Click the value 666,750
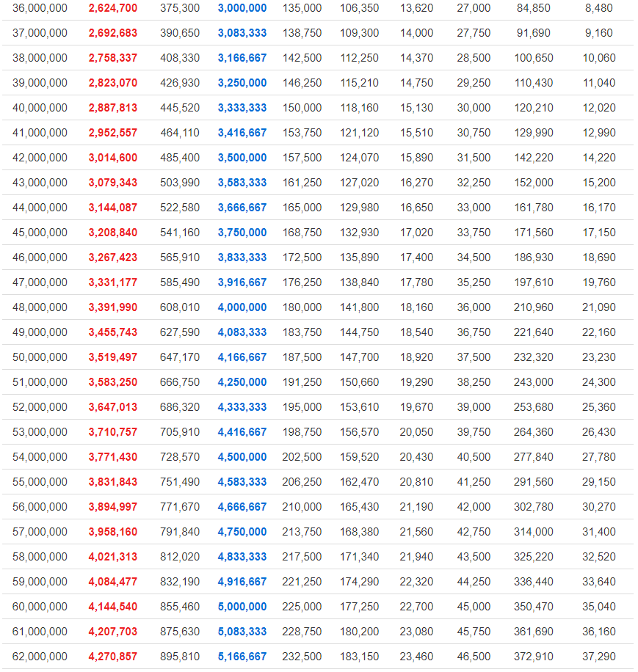This screenshot has height=672, width=638. pos(180,382)
